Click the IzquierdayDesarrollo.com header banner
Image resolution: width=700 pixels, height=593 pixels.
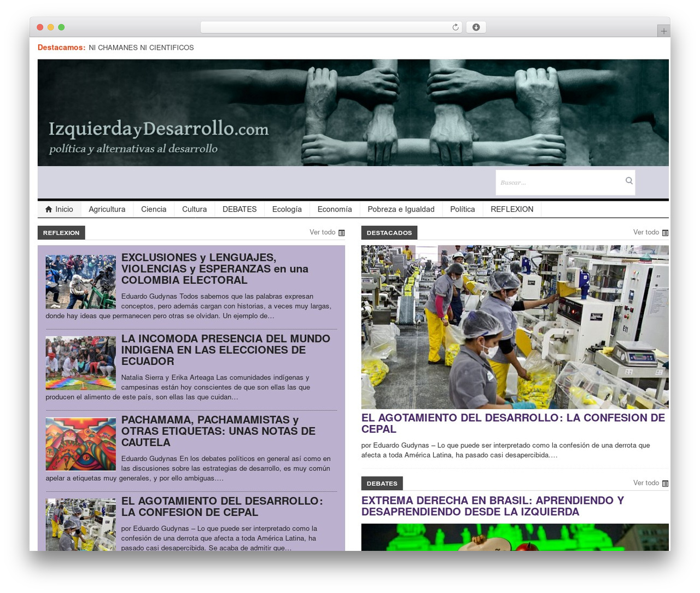point(353,113)
